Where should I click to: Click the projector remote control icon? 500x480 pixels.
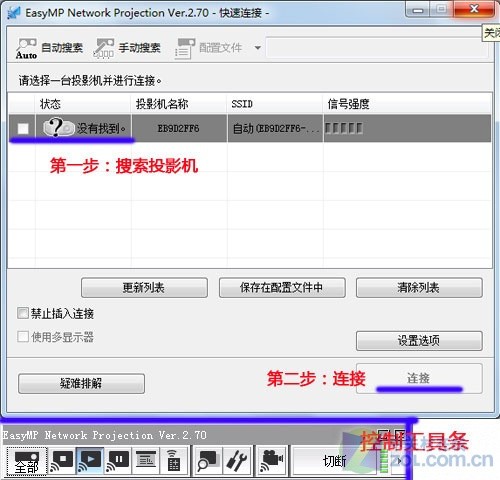coord(173,461)
